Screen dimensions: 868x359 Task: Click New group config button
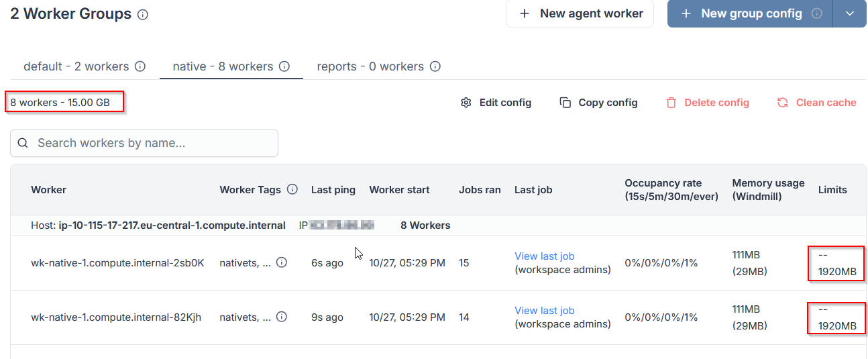(x=743, y=13)
